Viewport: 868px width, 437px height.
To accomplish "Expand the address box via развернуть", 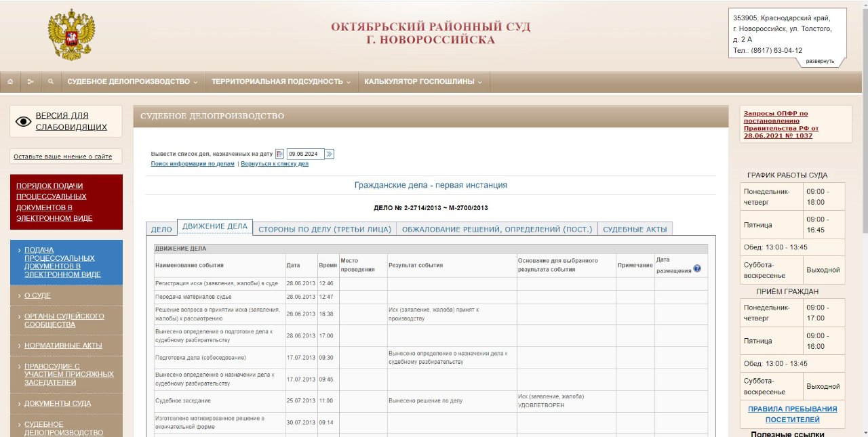I will point(820,61).
